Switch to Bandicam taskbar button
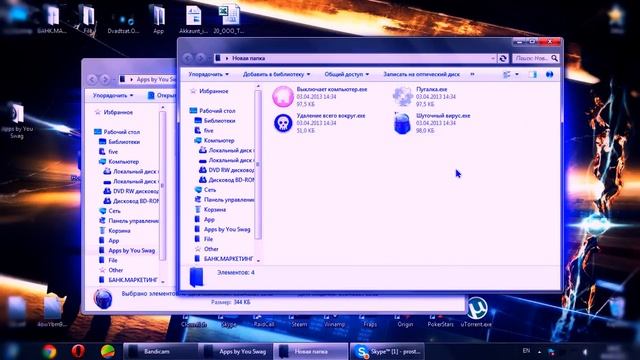Viewport: 640px width, 360px height. (x=160, y=351)
